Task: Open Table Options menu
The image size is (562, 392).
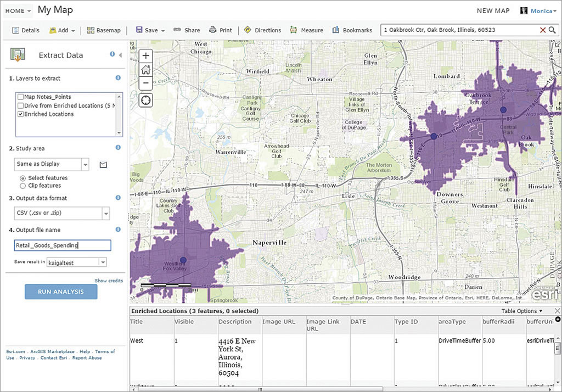Action: 522,311
